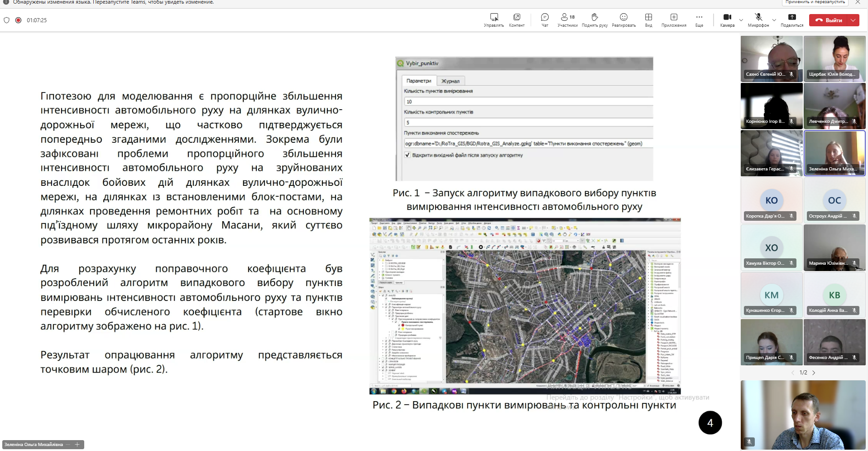Image resolution: width=868 pixels, height=451 pixels.
Task: Switch to Журнал tab in Vybir_punktiv dialog
Action: click(451, 81)
